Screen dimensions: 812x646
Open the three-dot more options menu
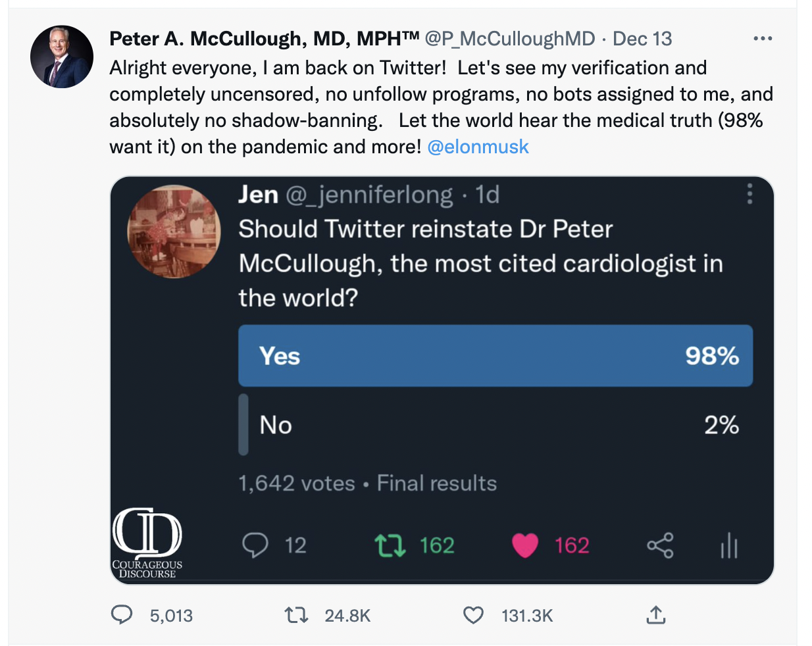763,39
